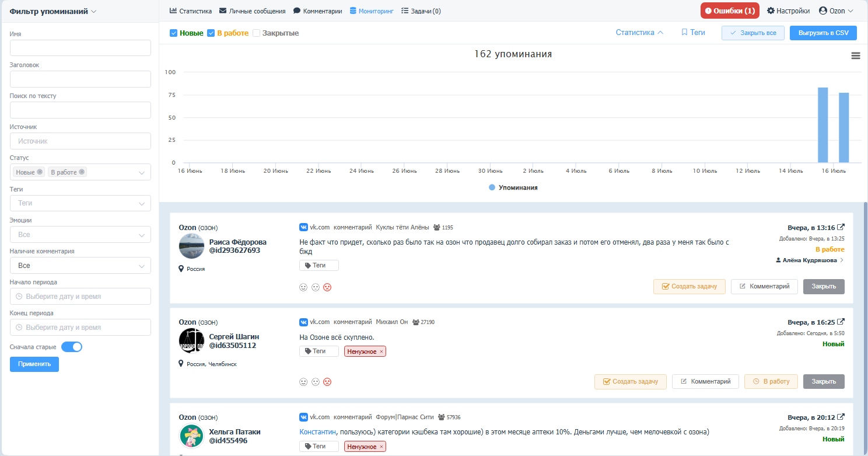The height and width of the screenshot is (456, 868).
Task: Open Личные сообщения in the top navigation
Action: (x=253, y=11)
